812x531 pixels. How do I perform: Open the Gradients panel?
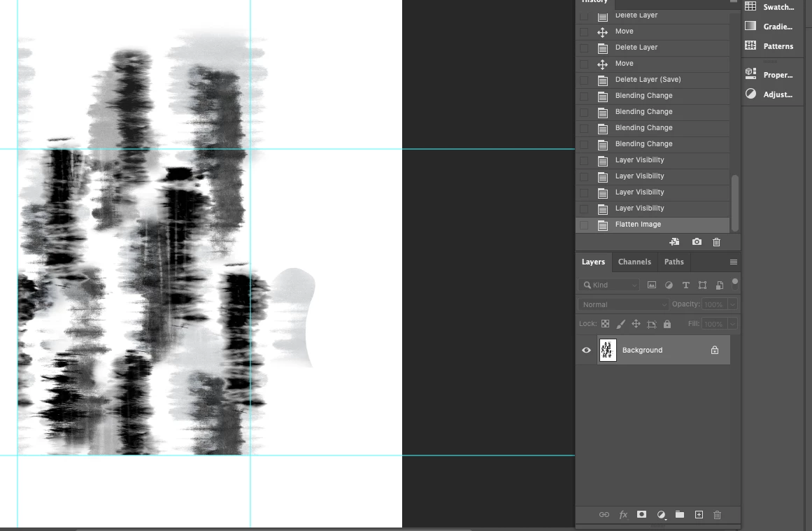click(769, 27)
